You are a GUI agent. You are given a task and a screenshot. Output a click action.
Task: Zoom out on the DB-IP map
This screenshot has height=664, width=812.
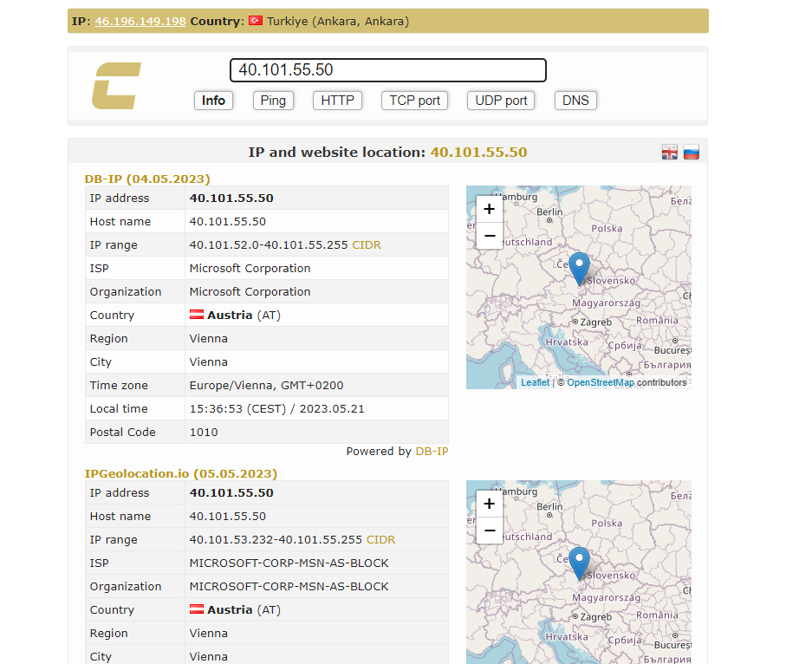(x=490, y=236)
